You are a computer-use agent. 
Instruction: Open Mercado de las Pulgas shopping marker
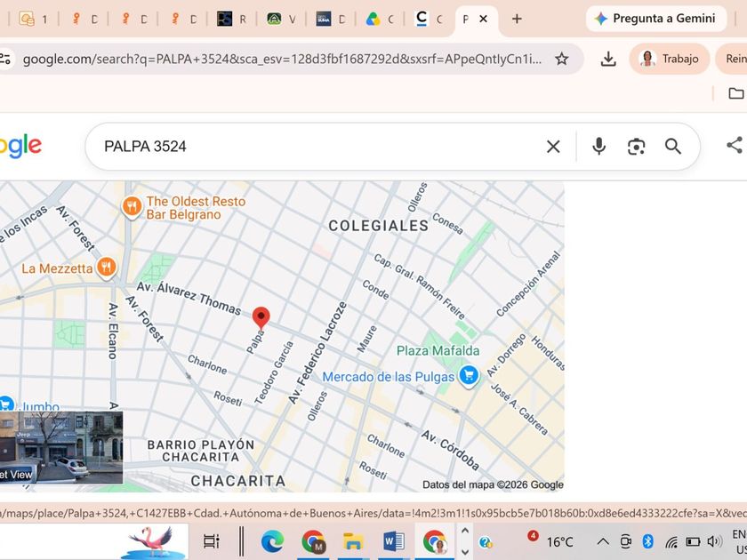click(x=469, y=375)
